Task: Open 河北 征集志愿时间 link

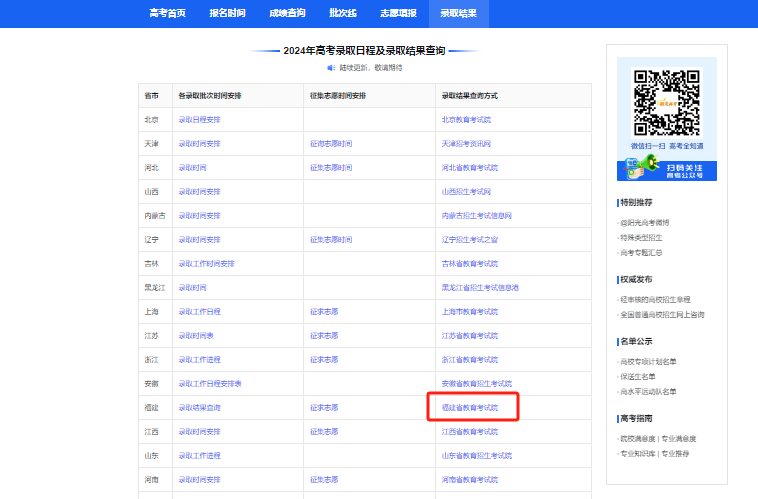Action: [x=331, y=168]
